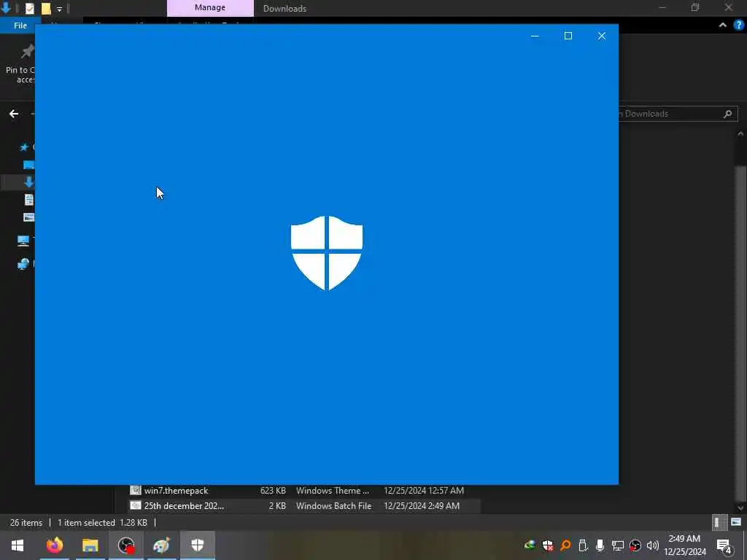The image size is (747, 560).
Task: Select the win7.themepack file
Action: [177, 491]
